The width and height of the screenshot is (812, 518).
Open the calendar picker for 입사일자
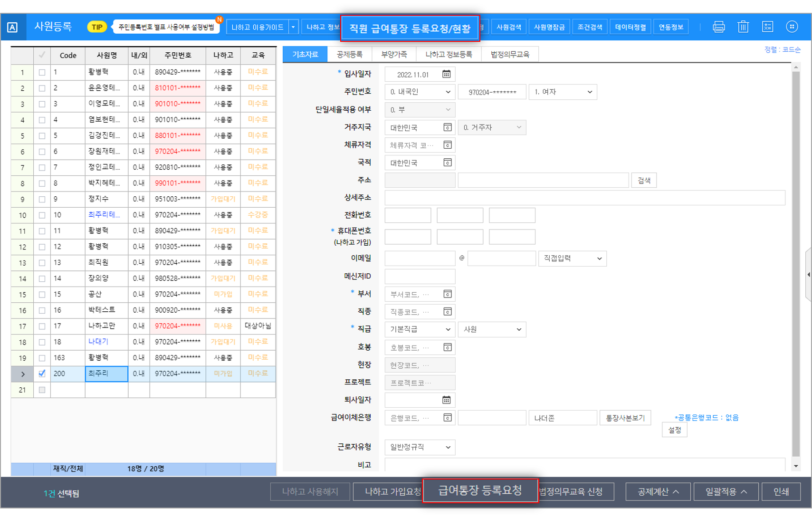(x=446, y=74)
